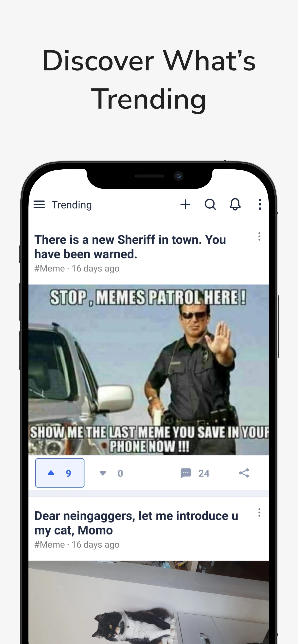Open post titled There is a new Sheriff
The width and height of the screenshot is (298, 644).
pyautogui.click(x=130, y=247)
